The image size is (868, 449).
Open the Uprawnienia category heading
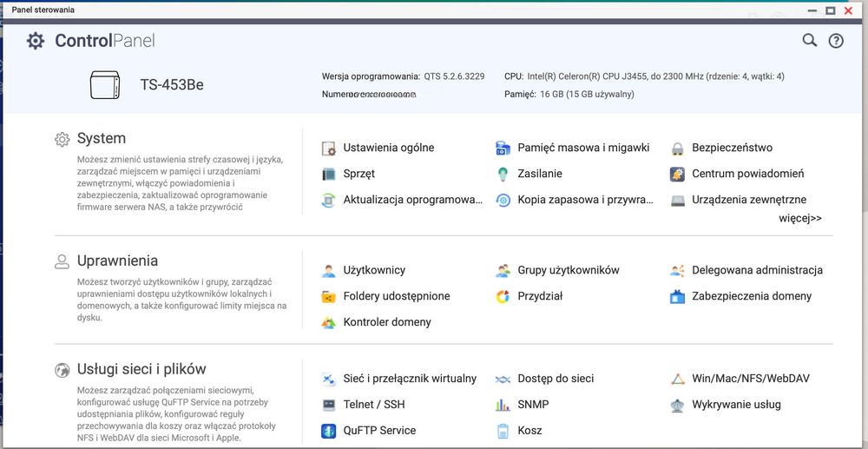click(117, 261)
